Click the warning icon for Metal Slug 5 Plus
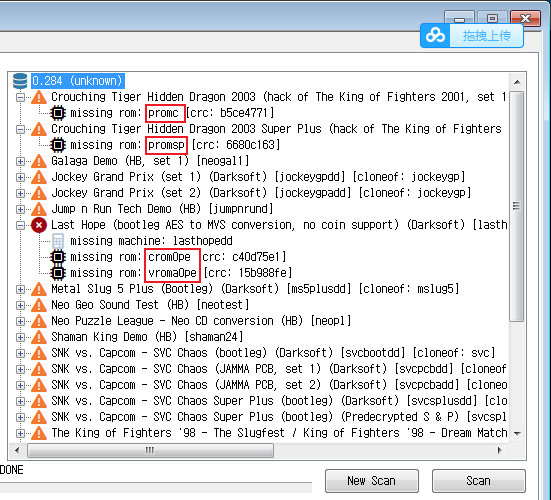Viewport: 551px width, 500px height. click(x=39, y=289)
